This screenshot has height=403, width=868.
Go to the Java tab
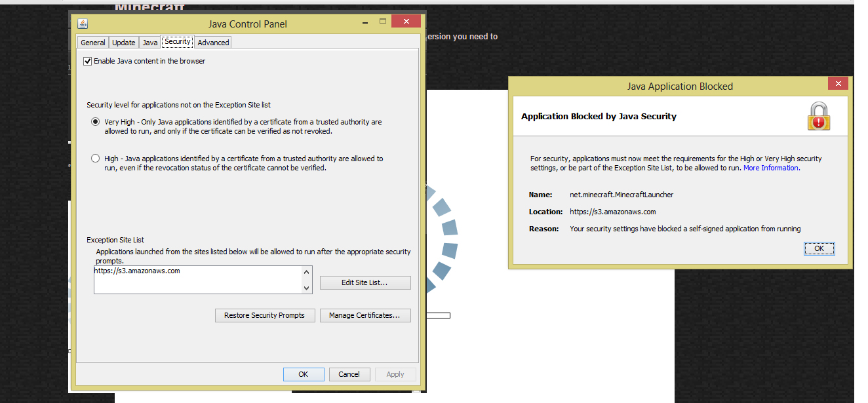click(x=150, y=43)
